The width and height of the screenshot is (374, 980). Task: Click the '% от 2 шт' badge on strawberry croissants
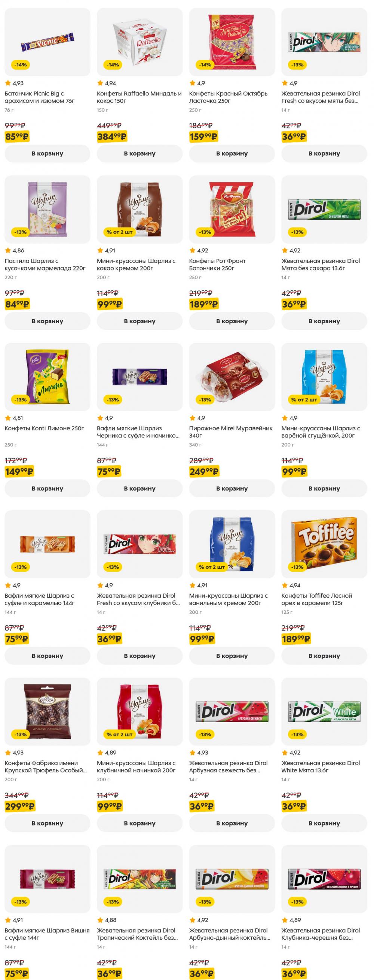(119, 734)
